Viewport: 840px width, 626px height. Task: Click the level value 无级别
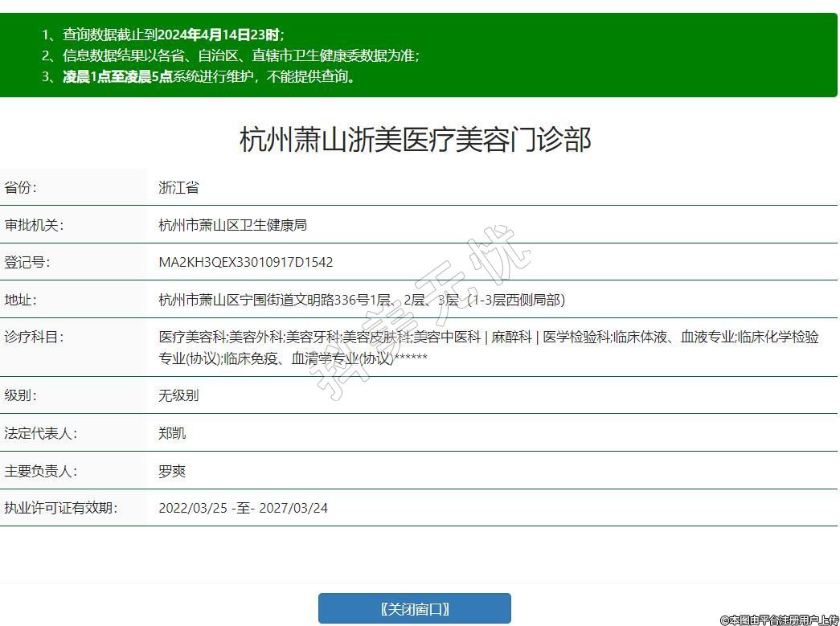[178, 395]
